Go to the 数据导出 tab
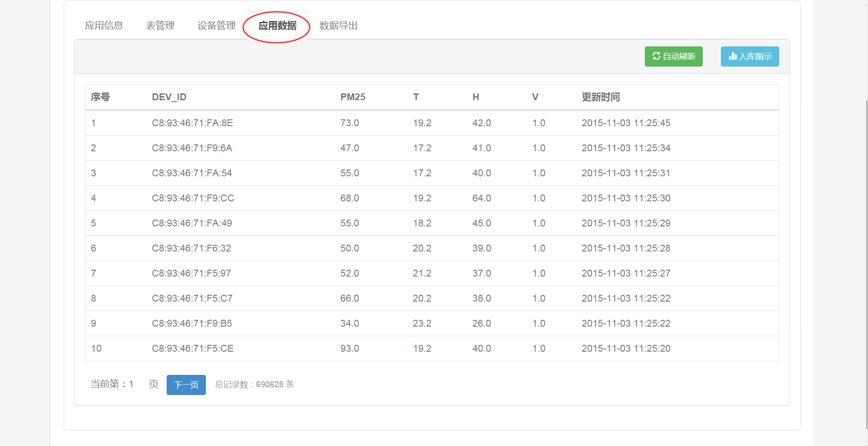The image size is (868, 446). (x=338, y=26)
